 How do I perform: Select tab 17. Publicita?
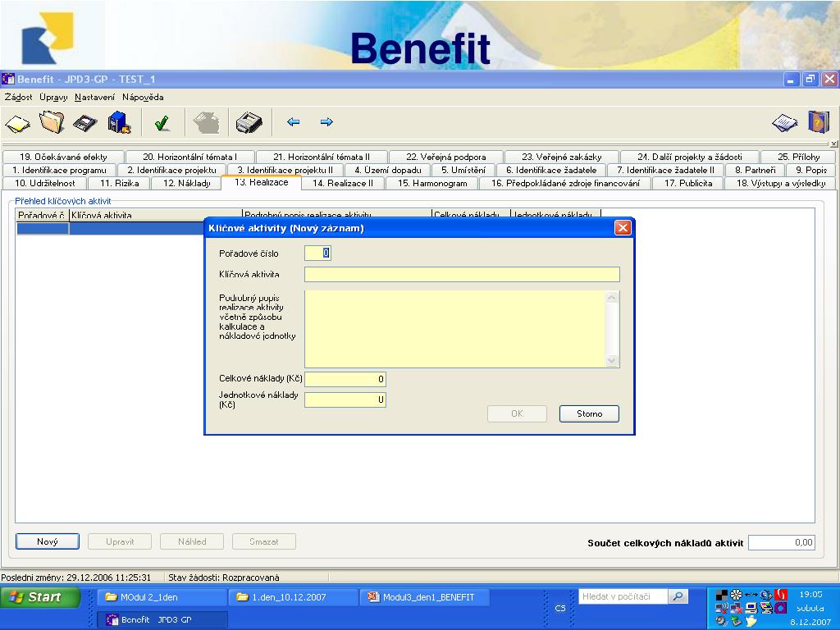point(688,183)
